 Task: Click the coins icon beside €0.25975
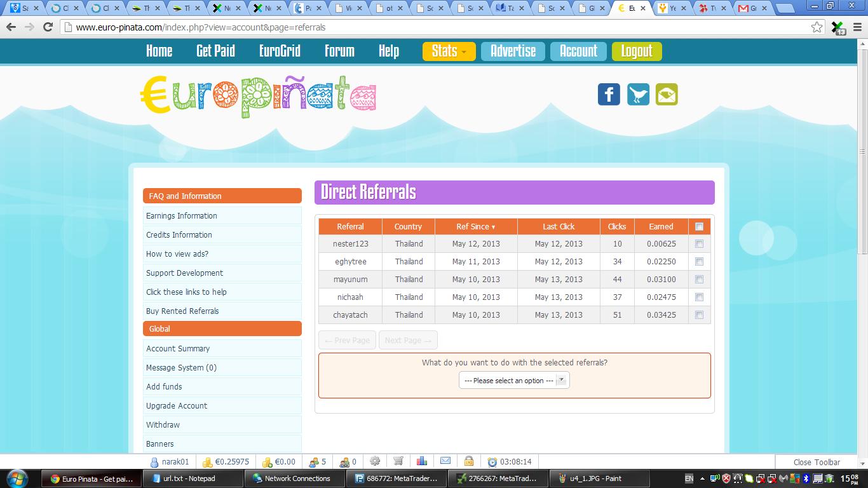tap(207, 462)
